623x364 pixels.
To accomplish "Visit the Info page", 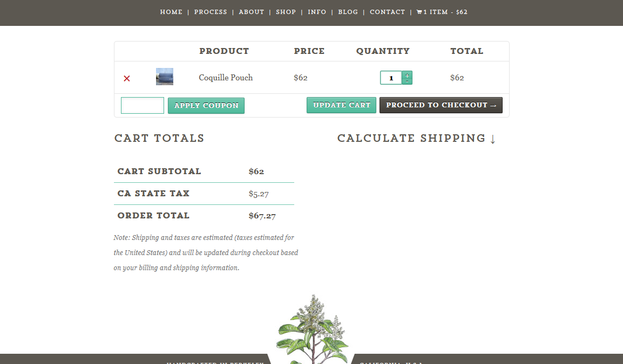I will point(317,12).
